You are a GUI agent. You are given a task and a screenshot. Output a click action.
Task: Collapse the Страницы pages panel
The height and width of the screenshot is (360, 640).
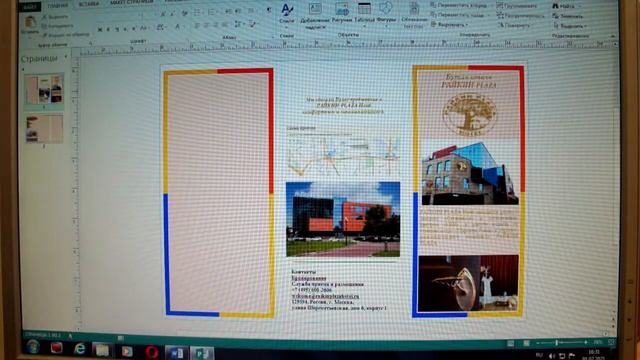pos(65,57)
